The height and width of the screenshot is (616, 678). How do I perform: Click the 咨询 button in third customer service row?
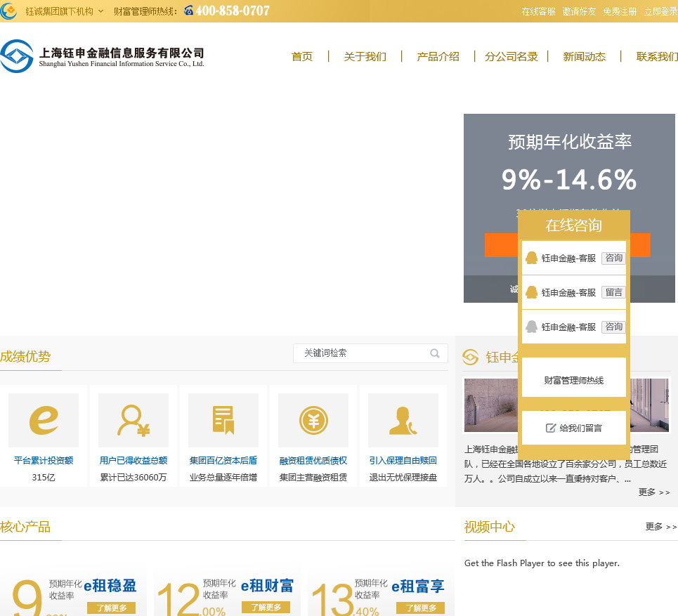coord(613,327)
